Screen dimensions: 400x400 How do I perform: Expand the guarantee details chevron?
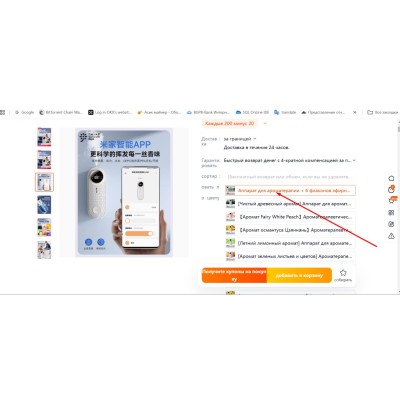click(x=354, y=160)
